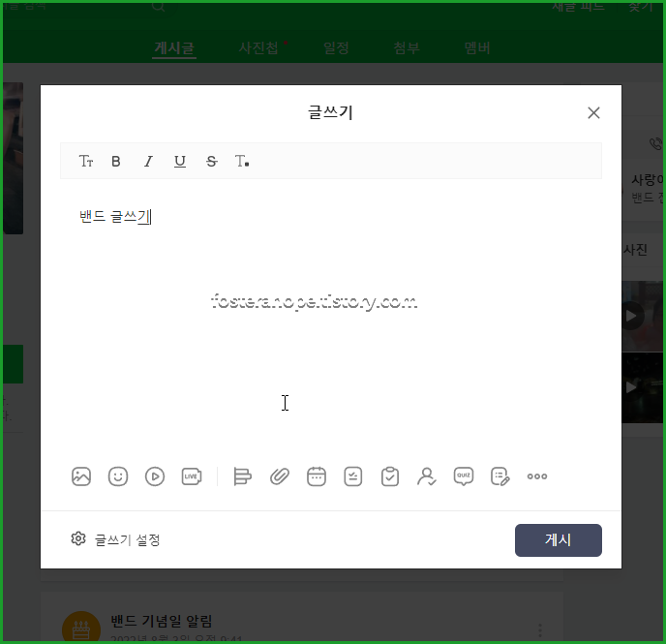The image size is (666, 644).
Task: Add a schedule with the calendar icon
Action: click(x=317, y=476)
